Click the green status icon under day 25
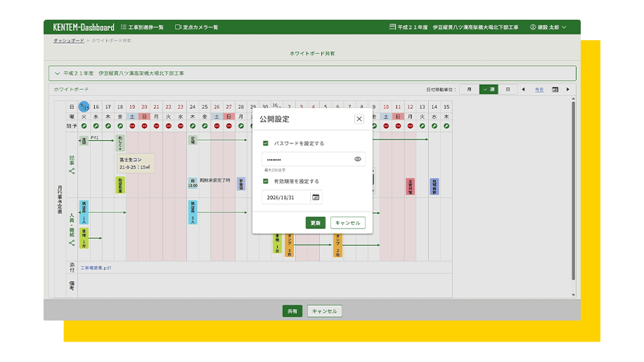The height and width of the screenshot is (362, 644). 205,126
